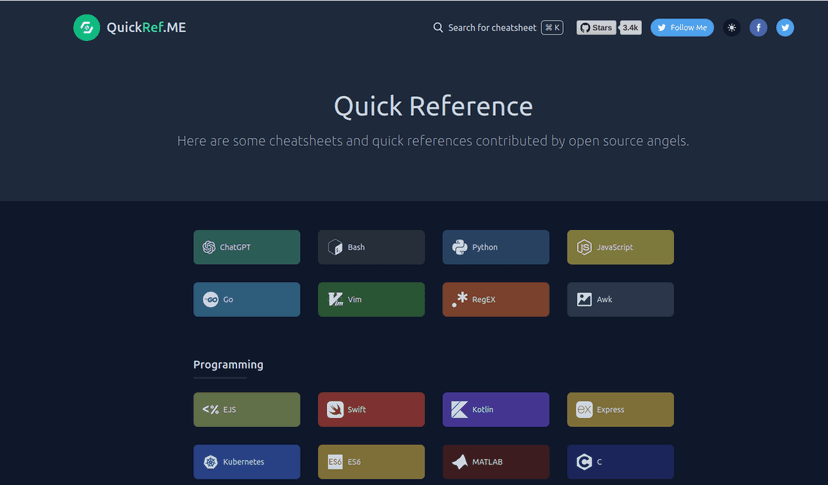Open the Twitter share icon in header

785,27
